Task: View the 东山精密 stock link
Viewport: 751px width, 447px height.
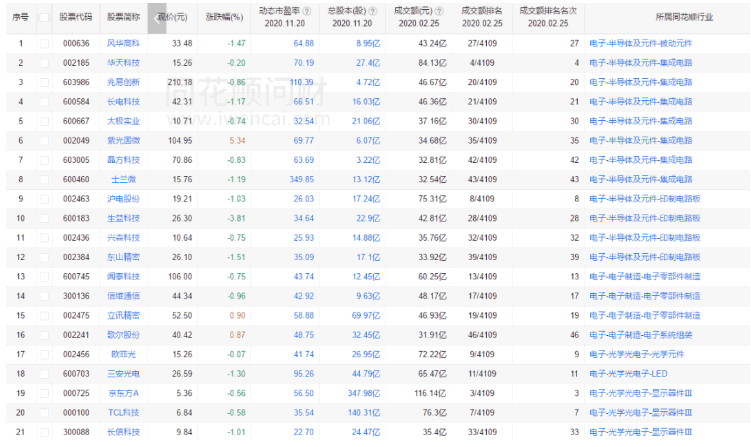Action: click(124, 257)
